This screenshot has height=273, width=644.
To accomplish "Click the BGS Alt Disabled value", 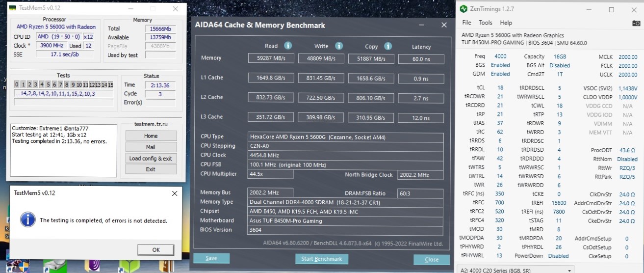I will (x=560, y=65).
